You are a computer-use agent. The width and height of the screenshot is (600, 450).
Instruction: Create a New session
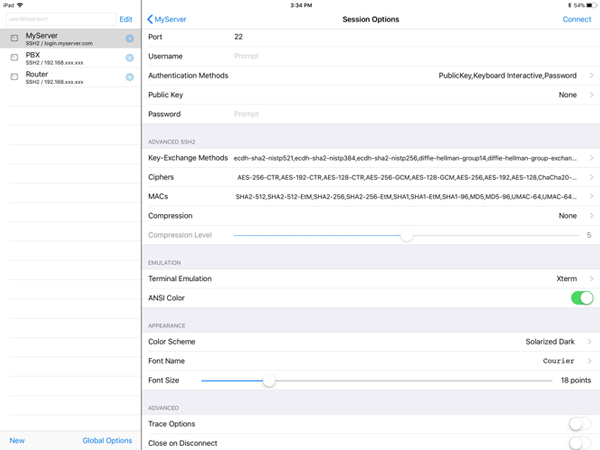coord(17,440)
